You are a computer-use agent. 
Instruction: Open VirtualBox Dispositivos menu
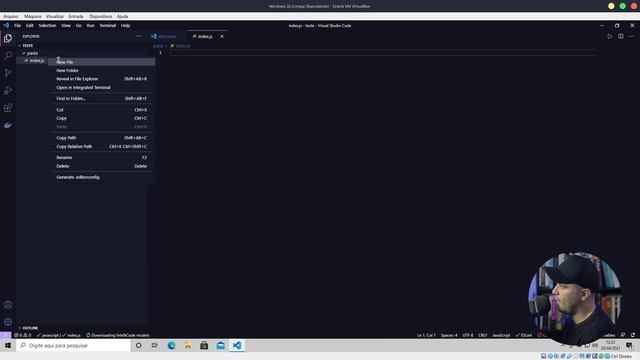coord(100,16)
